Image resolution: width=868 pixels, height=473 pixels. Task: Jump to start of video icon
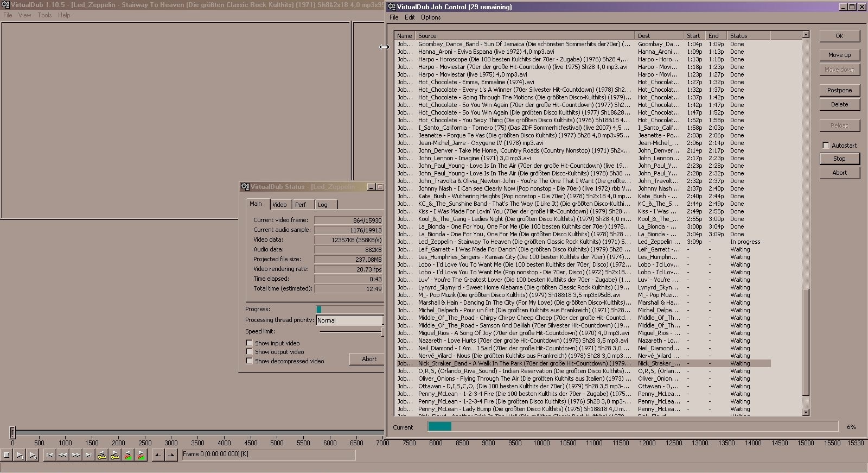pyautogui.click(x=50, y=455)
